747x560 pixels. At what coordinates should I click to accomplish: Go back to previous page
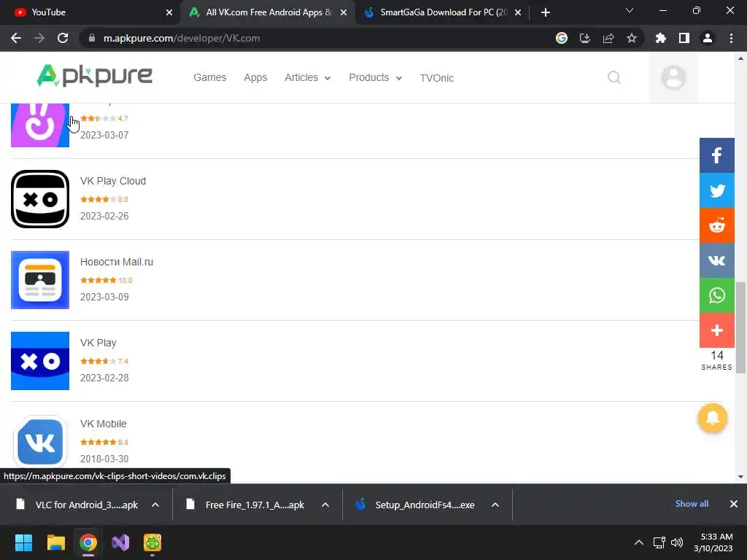pyautogui.click(x=16, y=38)
